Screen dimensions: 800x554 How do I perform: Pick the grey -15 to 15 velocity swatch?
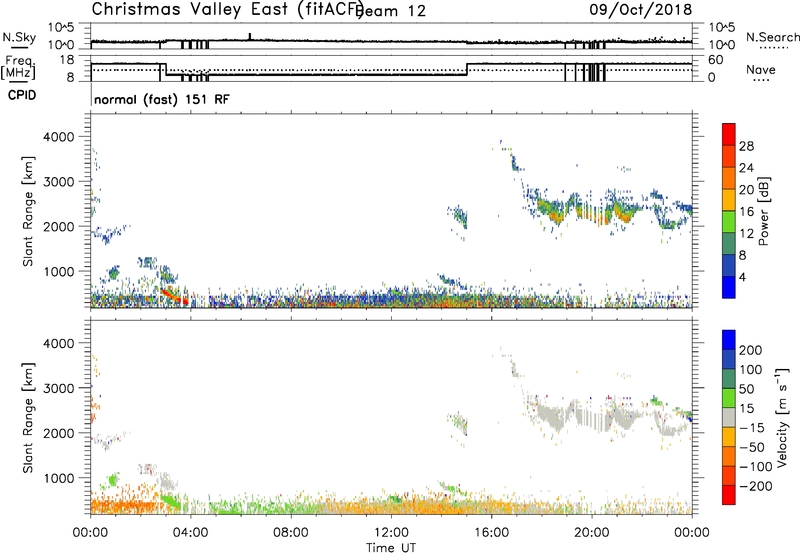[729, 417]
